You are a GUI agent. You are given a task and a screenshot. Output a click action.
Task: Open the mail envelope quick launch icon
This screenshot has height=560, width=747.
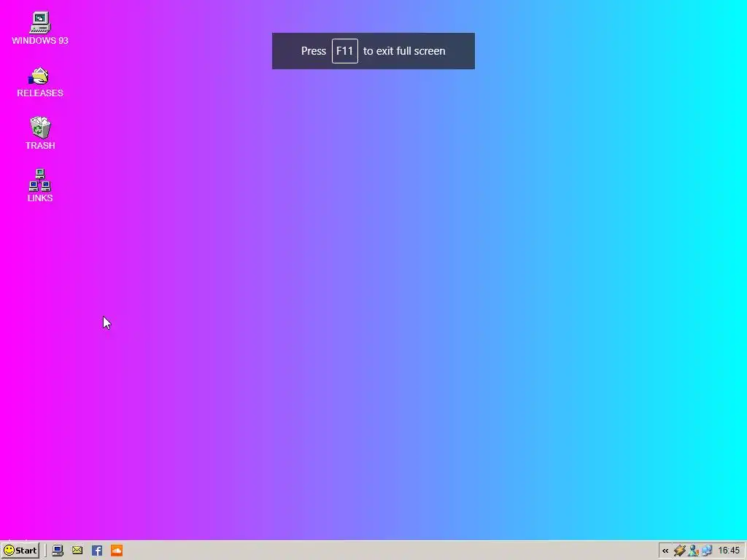point(77,551)
